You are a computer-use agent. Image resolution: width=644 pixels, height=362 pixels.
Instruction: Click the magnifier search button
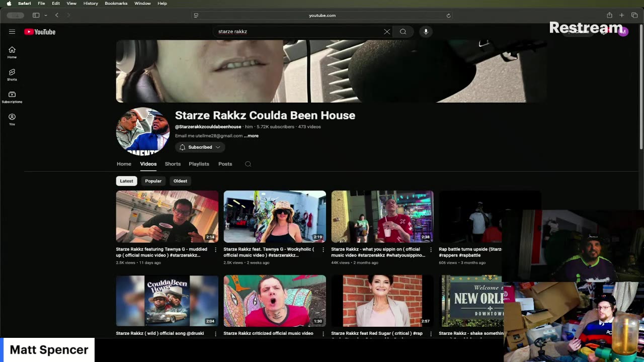pos(403,32)
